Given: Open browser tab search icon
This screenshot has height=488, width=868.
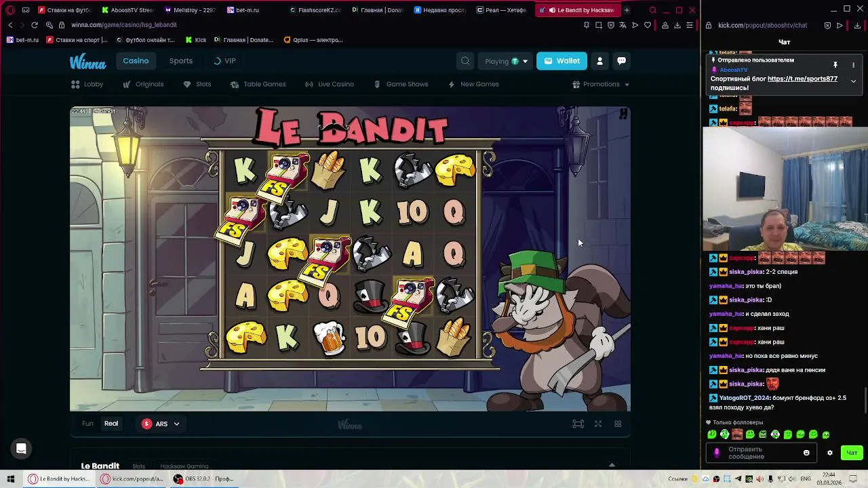Looking at the screenshot, I should pyautogui.click(x=652, y=10).
